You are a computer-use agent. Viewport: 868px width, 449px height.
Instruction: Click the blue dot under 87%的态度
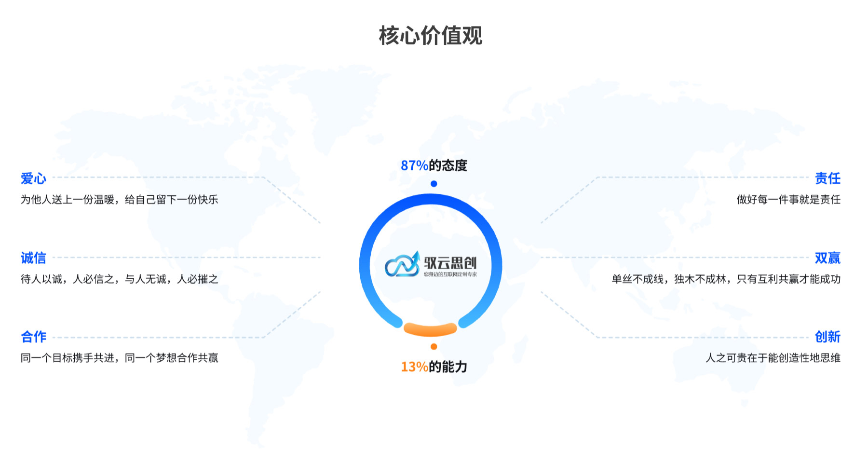434,184
